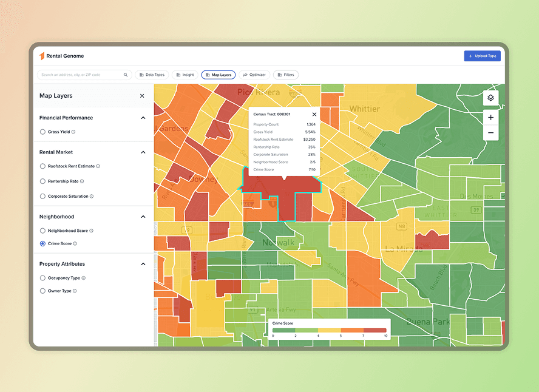Viewport: 539px width, 392px height.
Task: Click the Upload Tape button
Action: [x=483, y=56]
